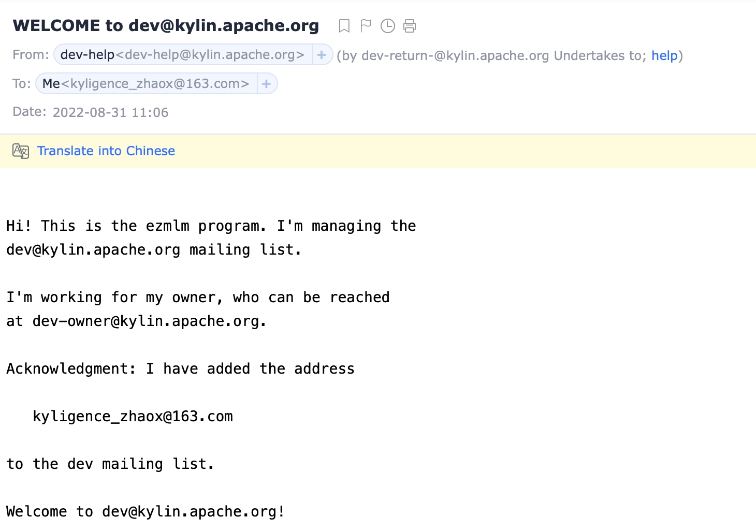
Task: Flag the email with the flag icon
Action: pos(366,26)
